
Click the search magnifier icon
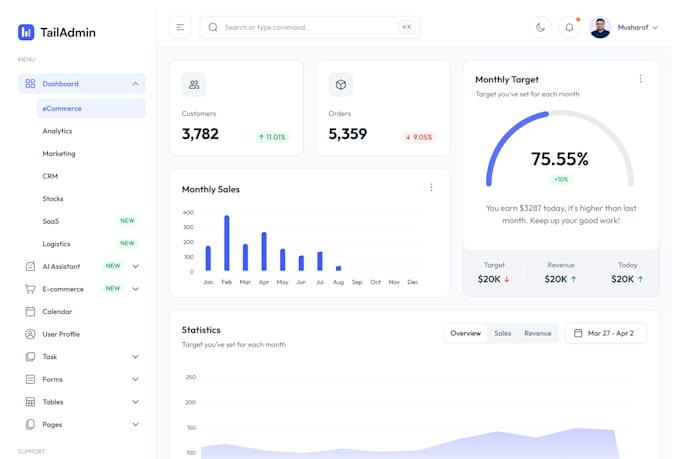coord(213,27)
